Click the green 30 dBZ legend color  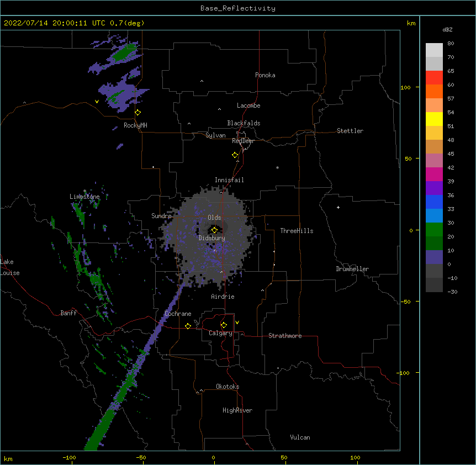(x=434, y=230)
